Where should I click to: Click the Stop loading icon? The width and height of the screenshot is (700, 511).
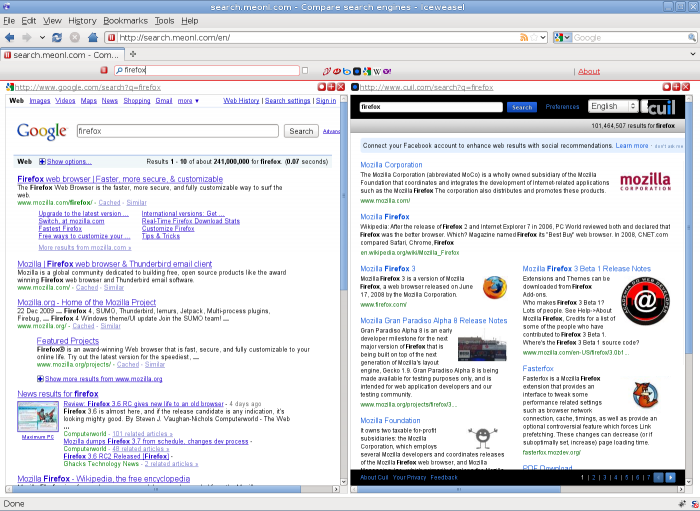(75, 37)
